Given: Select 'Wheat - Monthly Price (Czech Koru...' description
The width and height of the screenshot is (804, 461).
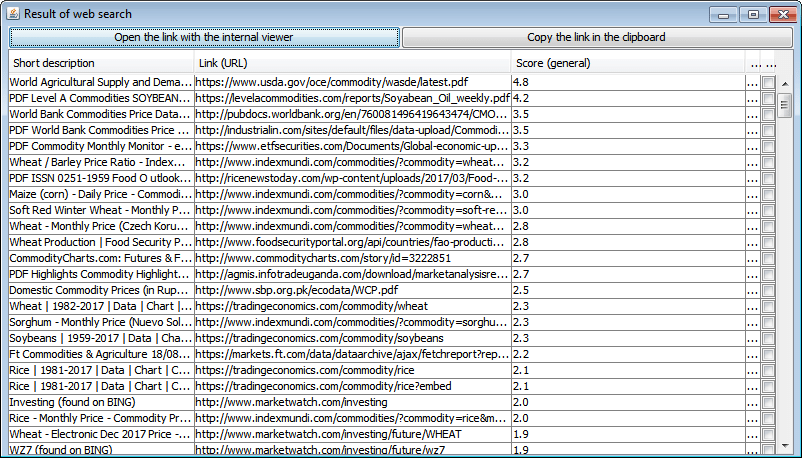Looking at the screenshot, I should tap(100, 227).
